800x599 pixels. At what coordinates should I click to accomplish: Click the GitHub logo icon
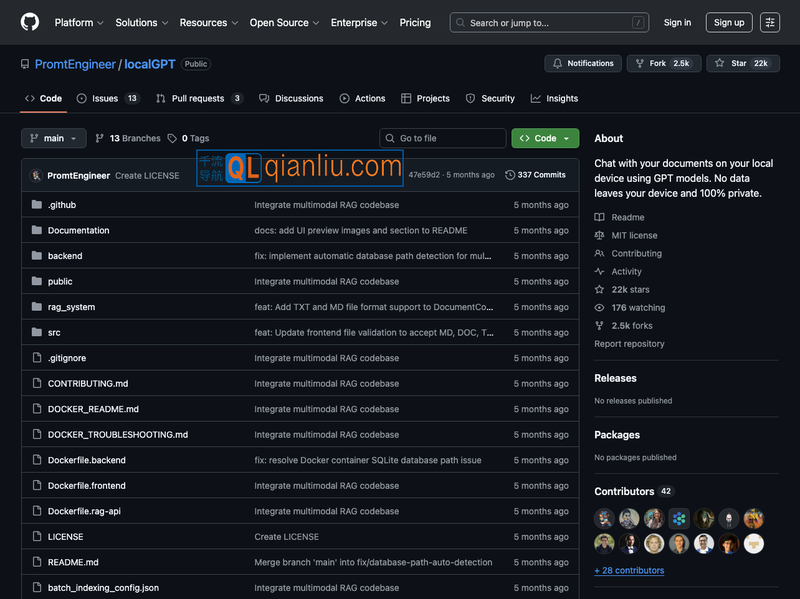point(30,22)
